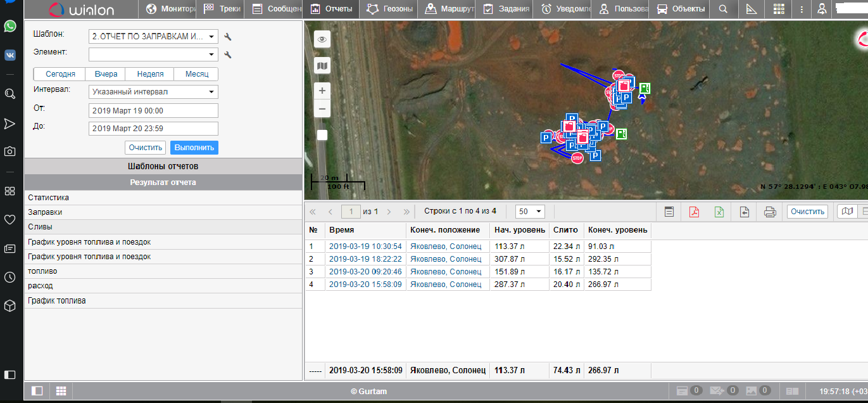Screen dimensions: 868x403
Task: Open the distance measuring ruler tool
Action: coord(752,9)
